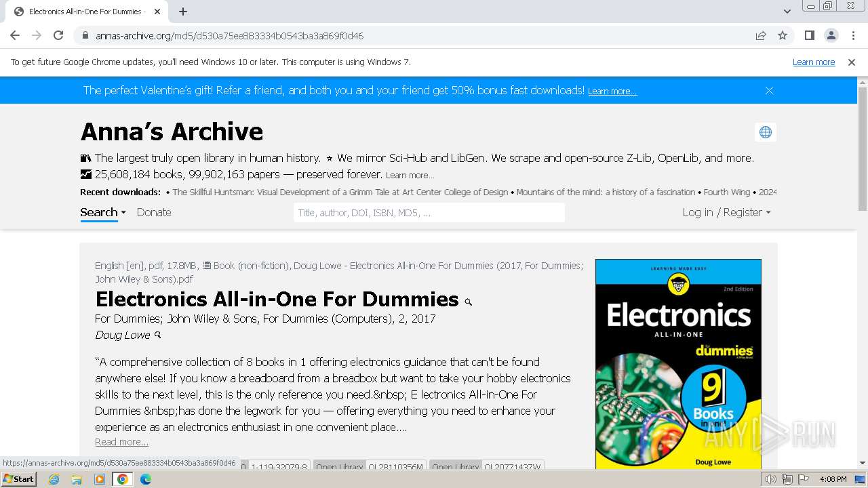Launch Microsoft Edge from the taskbar

tap(146, 479)
